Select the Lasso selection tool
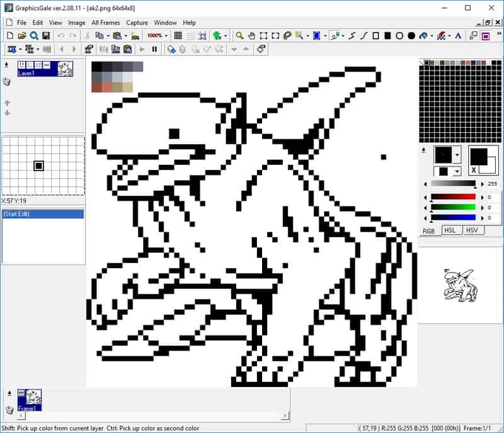Image resolution: width=504 pixels, height=433 pixels. (x=287, y=36)
